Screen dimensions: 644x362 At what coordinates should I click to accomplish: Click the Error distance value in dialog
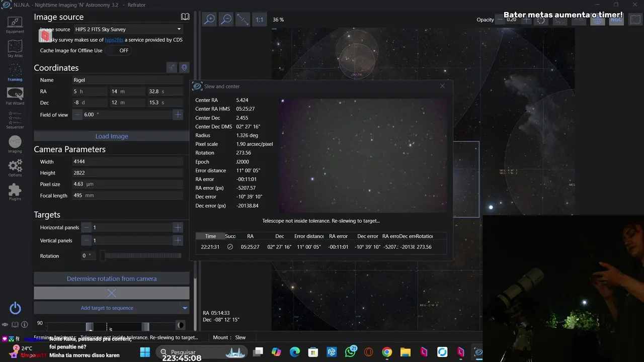tap(248, 170)
